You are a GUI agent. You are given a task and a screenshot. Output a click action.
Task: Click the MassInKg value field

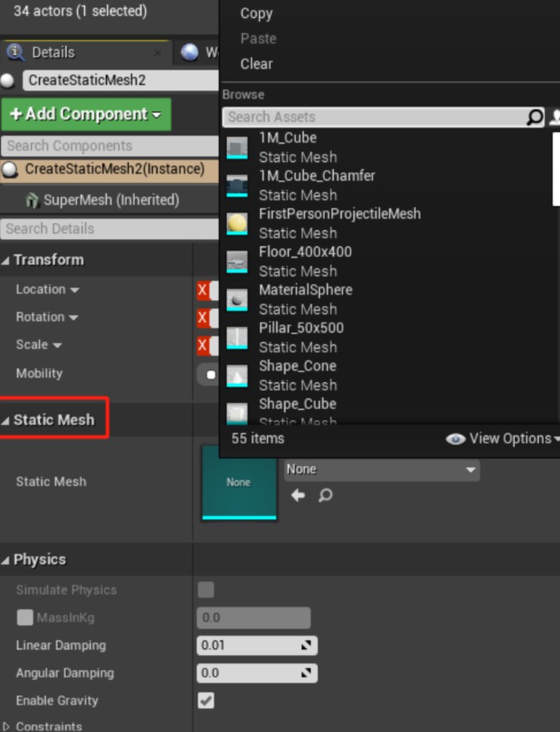[253, 618]
